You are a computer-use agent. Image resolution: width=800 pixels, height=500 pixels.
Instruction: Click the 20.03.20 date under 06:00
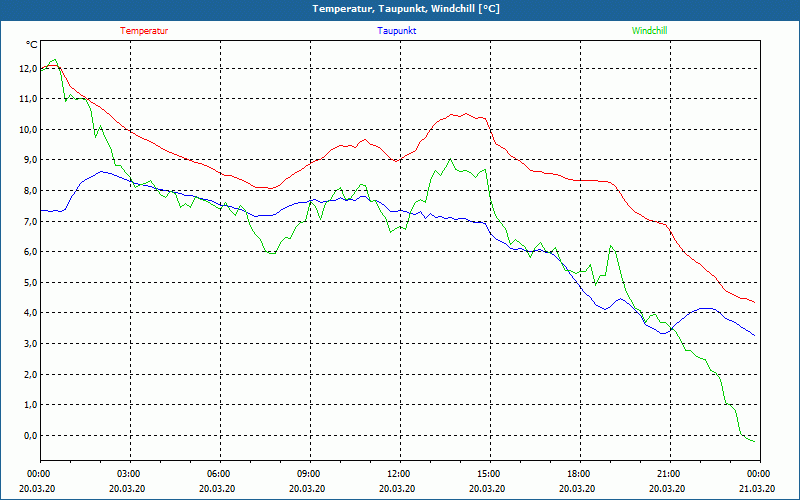217,488
